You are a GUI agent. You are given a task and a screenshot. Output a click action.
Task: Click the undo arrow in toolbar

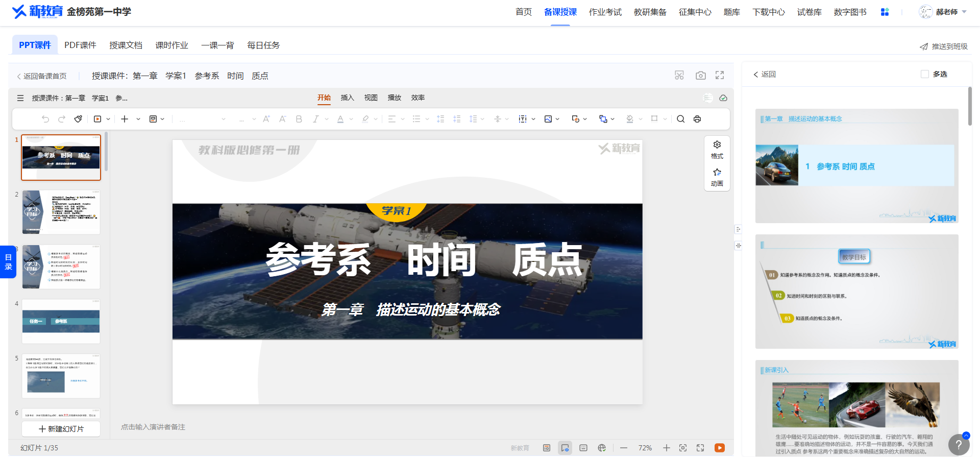click(x=45, y=119)
